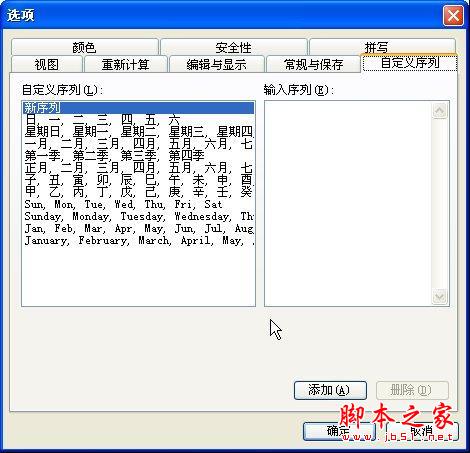Click the 添加(A) button
This screenshot has height=453, width=470.
point(330,390)
